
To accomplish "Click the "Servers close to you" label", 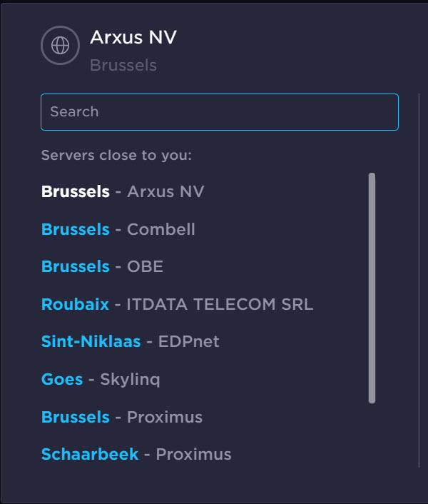I will click(x=116, y=155).
